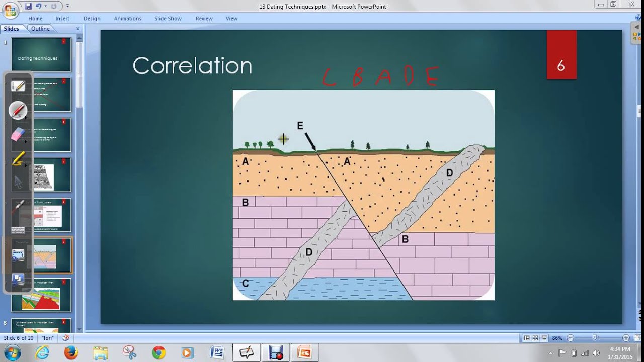The width and height of the screenshot is (644, 362).
Task: Select the gray arrow pointer tool
Action: pyautogui.click(x=18, y=182)
